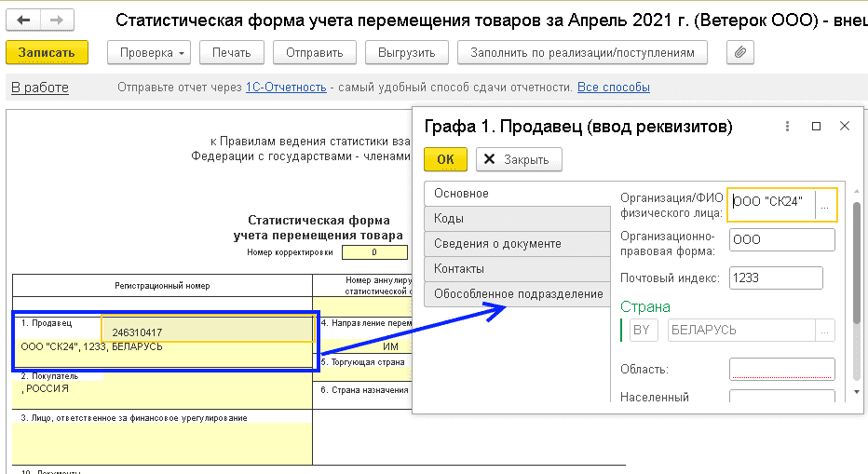
Task: Open the 1С-Отчетность link
Action: click(x=285, y=88)
